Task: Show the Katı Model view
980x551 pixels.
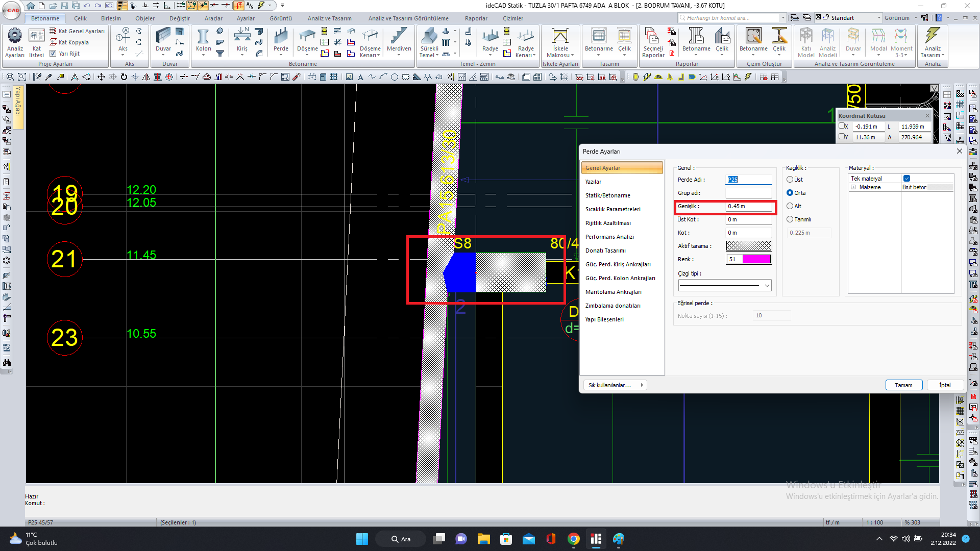Action: tap(806, 42)
